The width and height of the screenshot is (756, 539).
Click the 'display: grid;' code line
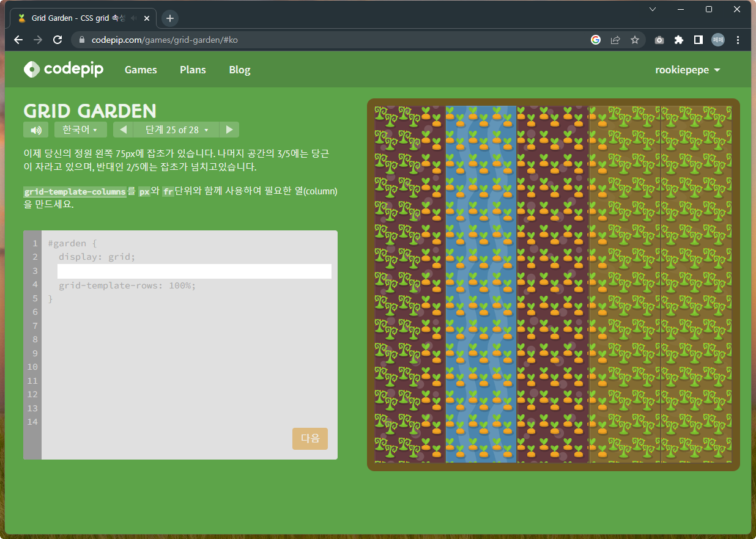tap(97, 257)
